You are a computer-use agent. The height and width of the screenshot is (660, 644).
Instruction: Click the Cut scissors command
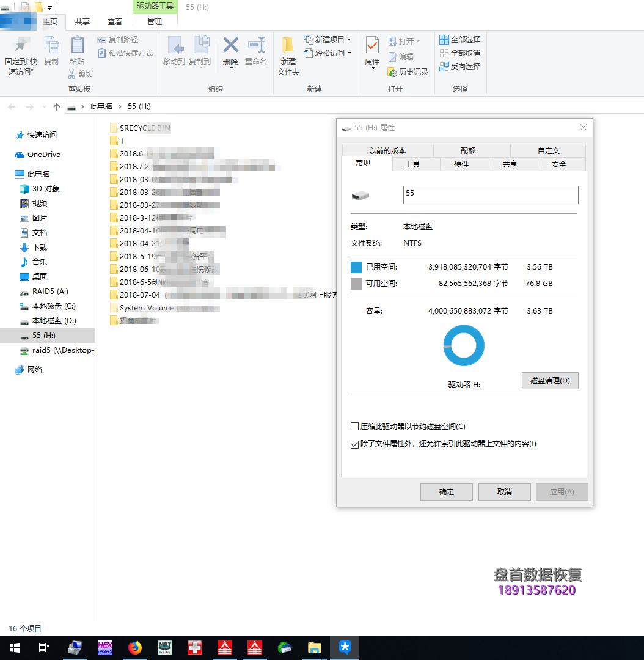(x=81, y=74)
